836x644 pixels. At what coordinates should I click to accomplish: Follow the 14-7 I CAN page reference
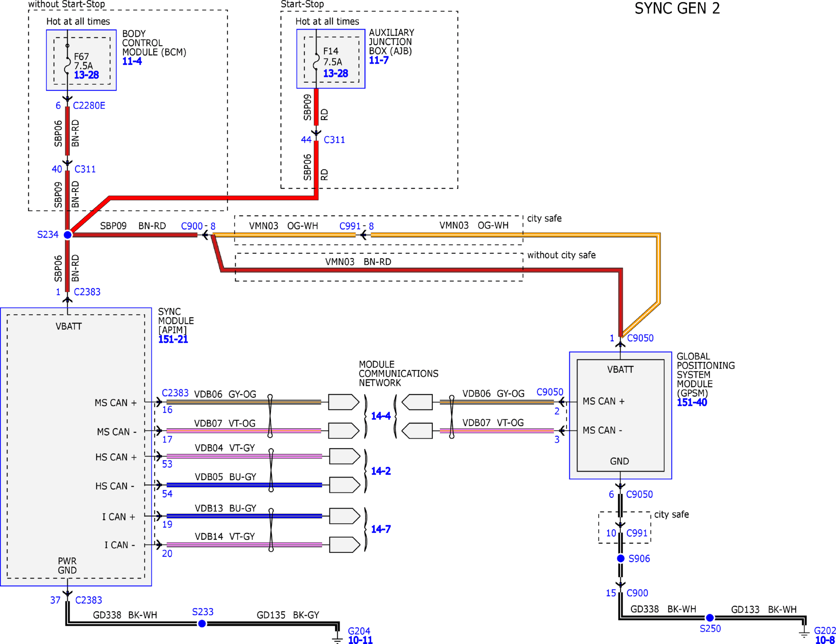[x=381, y=529]
